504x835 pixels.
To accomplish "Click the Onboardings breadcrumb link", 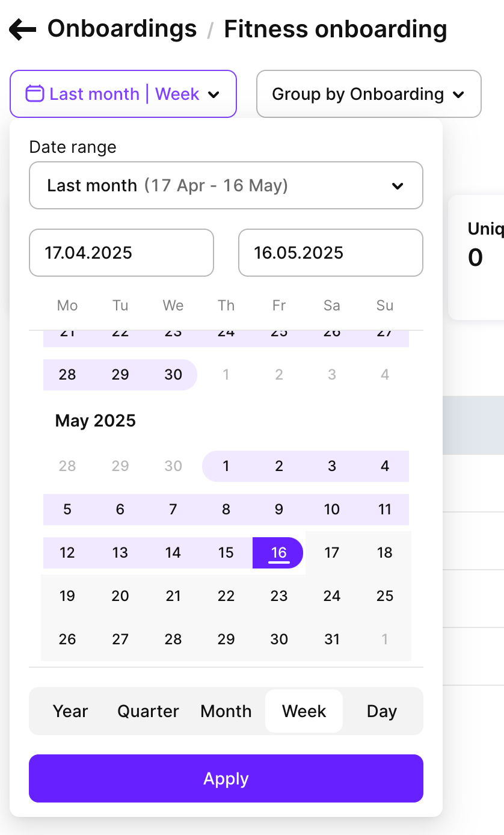I will click(122, 28).
